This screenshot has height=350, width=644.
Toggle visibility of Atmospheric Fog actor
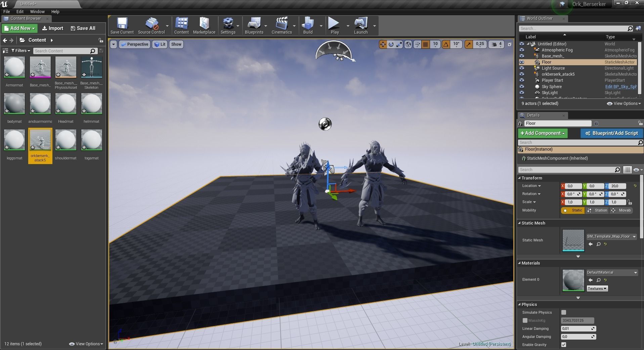[x=522, y=50]
